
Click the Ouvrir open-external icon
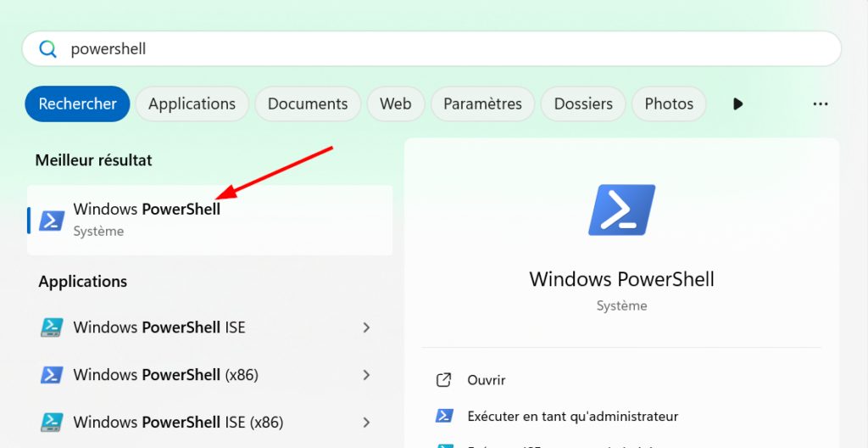click(444, 380)
